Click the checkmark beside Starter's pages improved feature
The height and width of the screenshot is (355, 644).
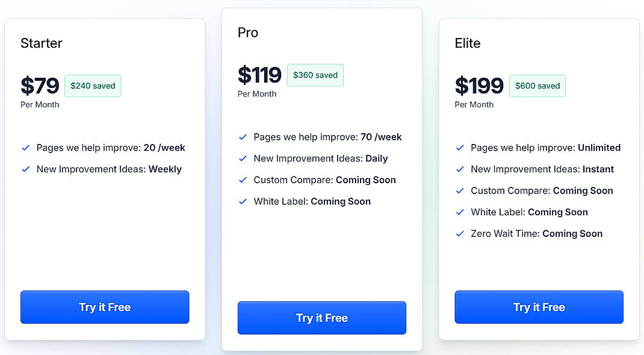(x=26, y=148)
